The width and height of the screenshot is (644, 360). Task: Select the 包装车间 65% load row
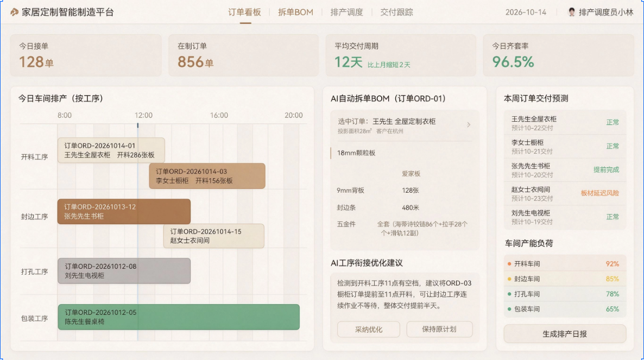point(565,309)
